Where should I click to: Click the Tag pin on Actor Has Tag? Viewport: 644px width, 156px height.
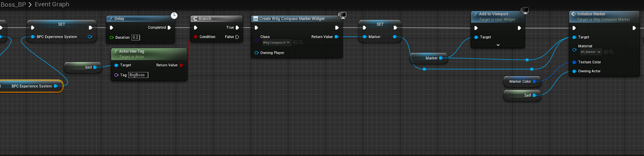pyautogui.click(x=116, y=75)
